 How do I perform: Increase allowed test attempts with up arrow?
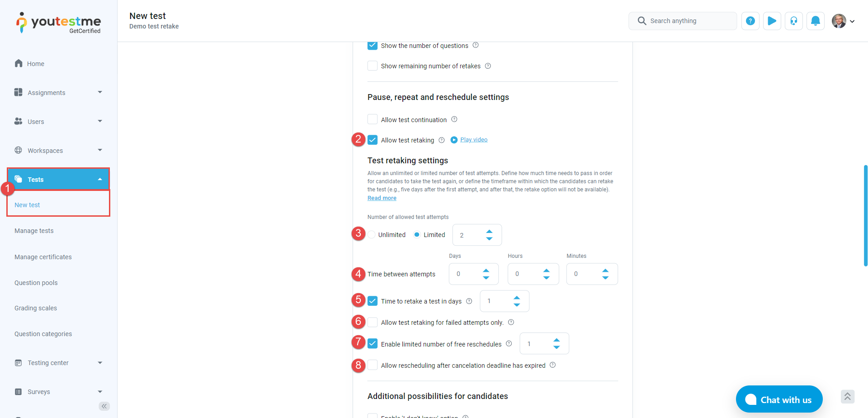coord(489,231)
